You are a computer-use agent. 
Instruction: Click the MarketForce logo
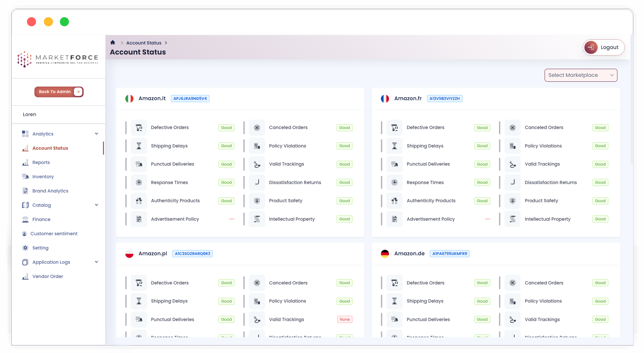click(x=58, y=59)
